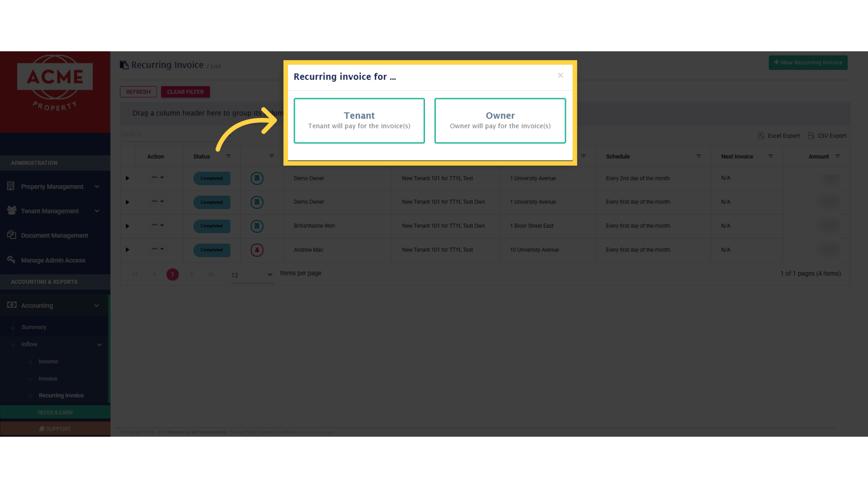
Task: Expand Property Management sidebar menu
Action: click(x=52, y=187)
